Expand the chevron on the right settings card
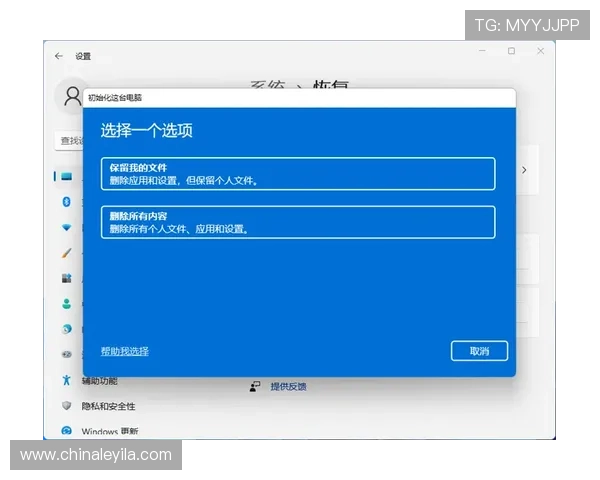 click(524, 170)
